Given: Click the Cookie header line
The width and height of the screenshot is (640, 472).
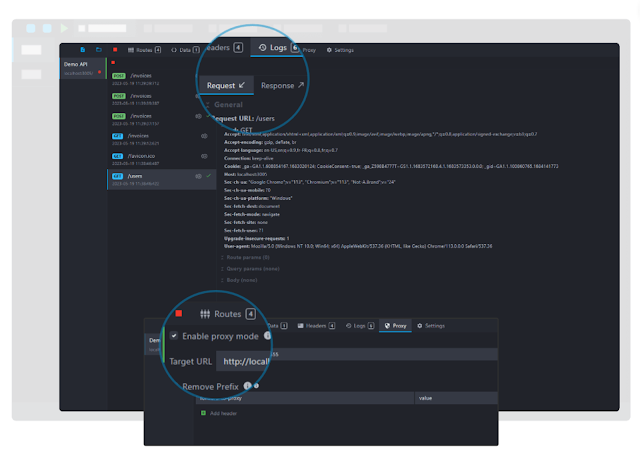Looking at the screenshot, I should coord(391,166).
